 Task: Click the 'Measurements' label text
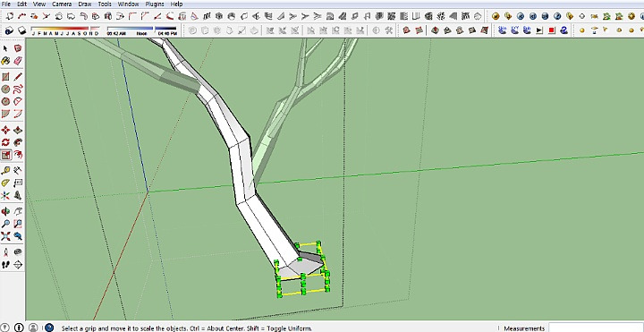pyautogui.click(x=524, y=328)
